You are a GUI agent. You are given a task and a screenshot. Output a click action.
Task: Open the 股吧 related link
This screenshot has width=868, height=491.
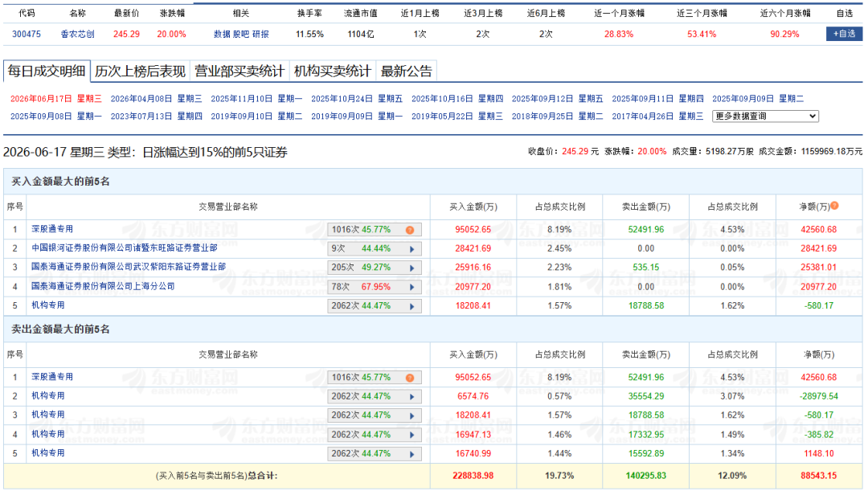(x=241, y=35)
